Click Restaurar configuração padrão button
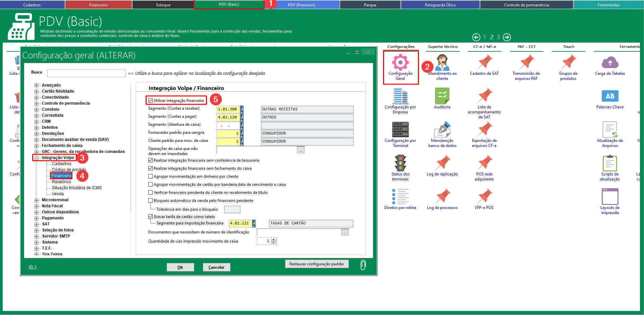Viewport: 644px width, 315px height. pos(316,264)
